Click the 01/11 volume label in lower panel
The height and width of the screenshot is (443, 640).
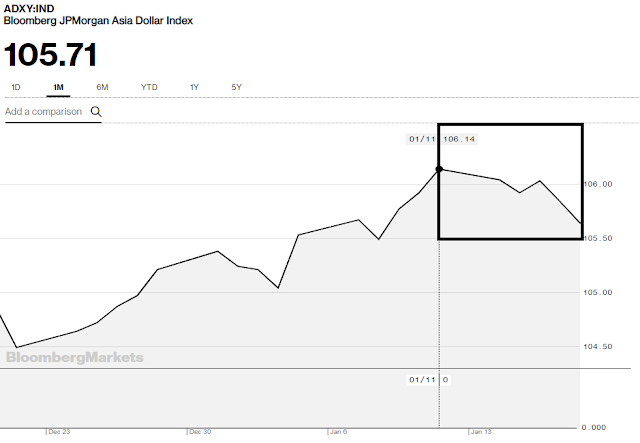(x=421, y=380)
